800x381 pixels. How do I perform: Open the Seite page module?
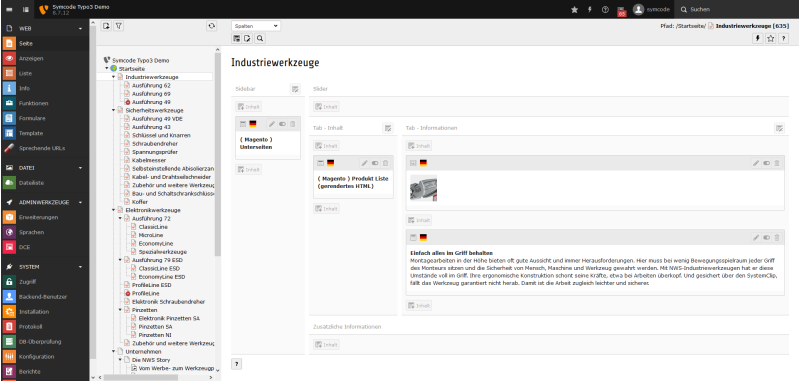click(x=44, y=43)
